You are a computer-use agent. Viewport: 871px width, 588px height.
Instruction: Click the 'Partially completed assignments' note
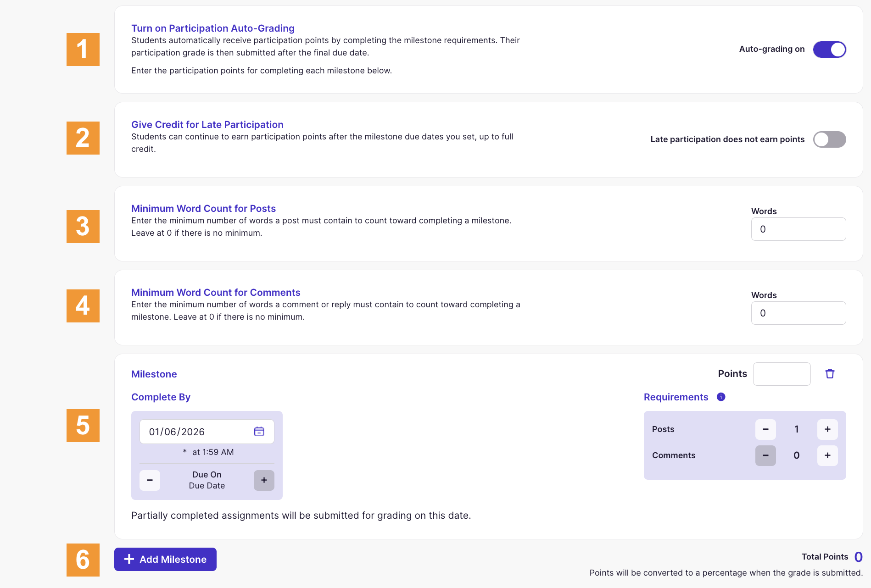(301, 516)
